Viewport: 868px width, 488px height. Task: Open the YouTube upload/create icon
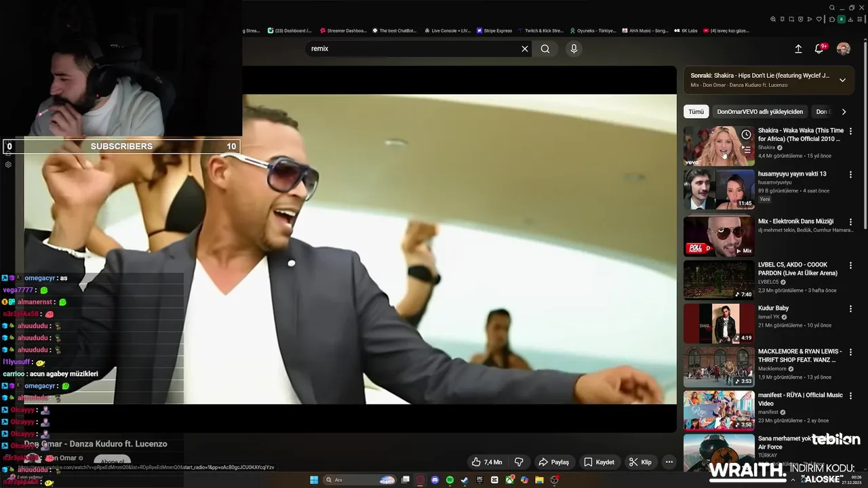click(798, 49)
